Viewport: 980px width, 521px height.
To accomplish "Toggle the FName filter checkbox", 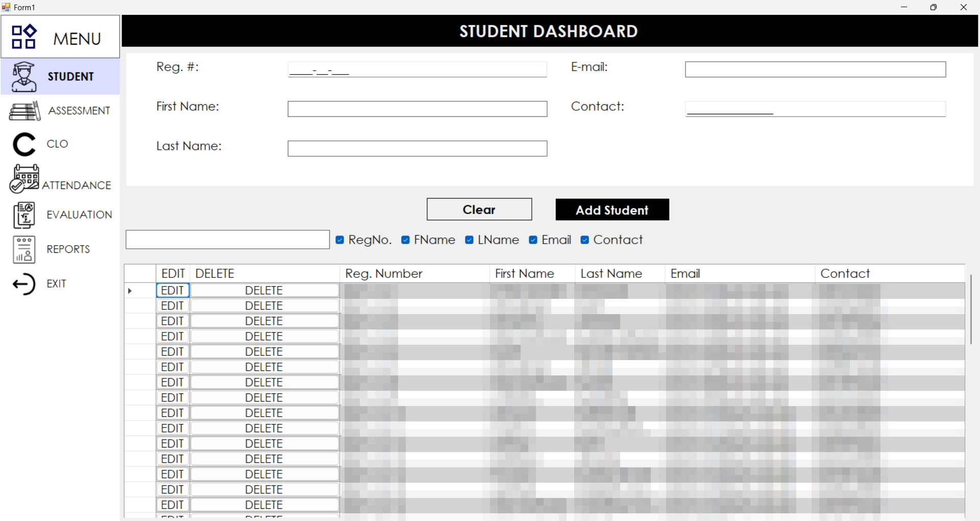I will pos(405,240).
